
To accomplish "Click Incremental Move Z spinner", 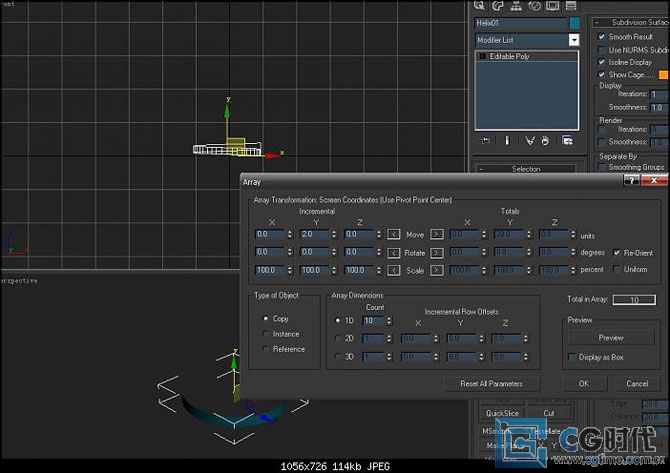I will [x=379, y=234].
